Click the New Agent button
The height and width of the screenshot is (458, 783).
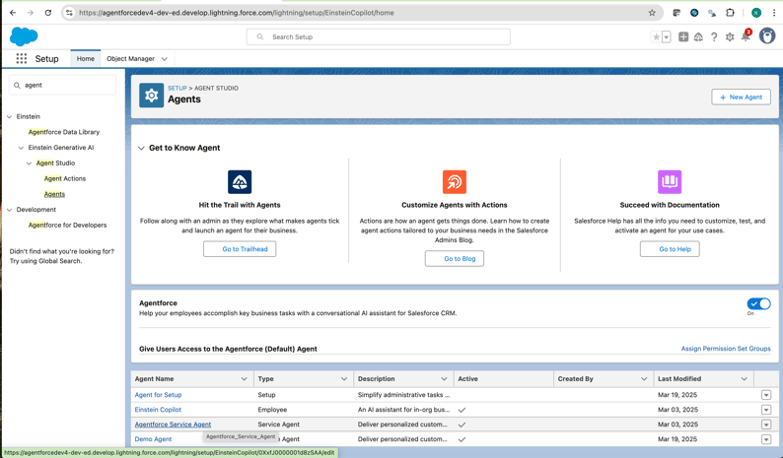[x=741, y=97]
